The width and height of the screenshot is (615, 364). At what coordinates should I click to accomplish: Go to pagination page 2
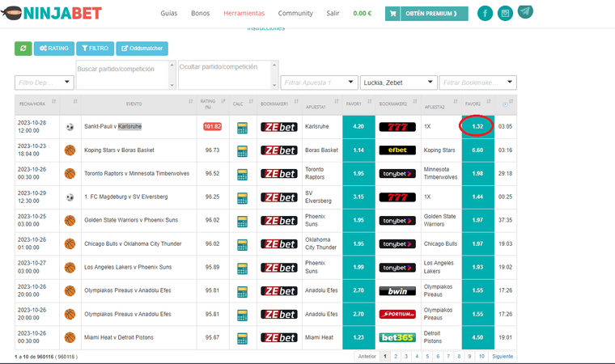[396, 356]
